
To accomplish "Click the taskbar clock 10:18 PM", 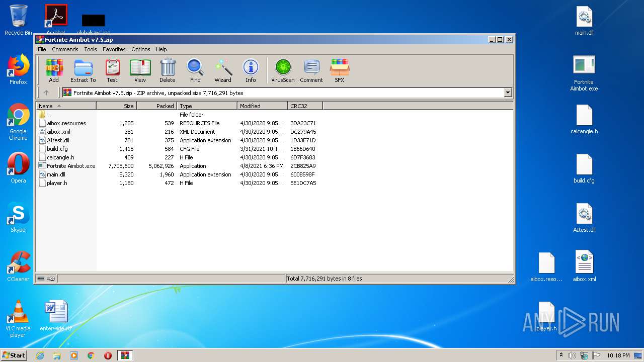I will (618, 355).
